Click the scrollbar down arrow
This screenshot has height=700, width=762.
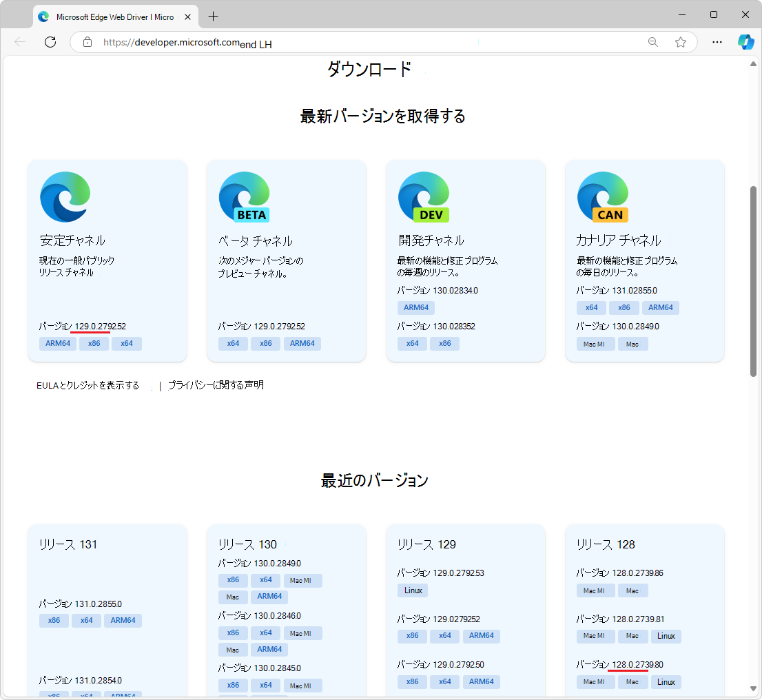[753, 689]
